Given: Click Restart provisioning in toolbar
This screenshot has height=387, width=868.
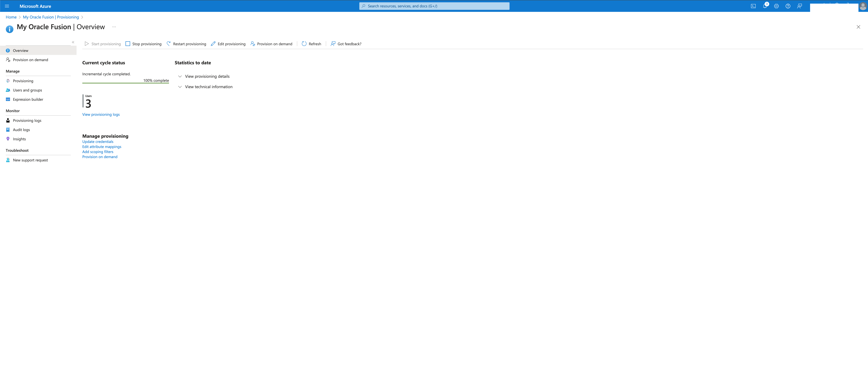Looking at the screenshot, I should [x=186, y=44].
